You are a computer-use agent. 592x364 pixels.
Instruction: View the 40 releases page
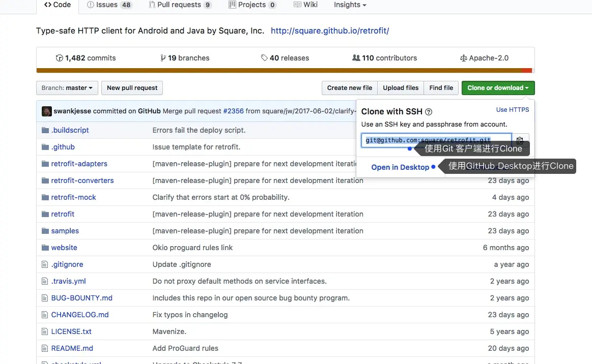pos(285,58)
